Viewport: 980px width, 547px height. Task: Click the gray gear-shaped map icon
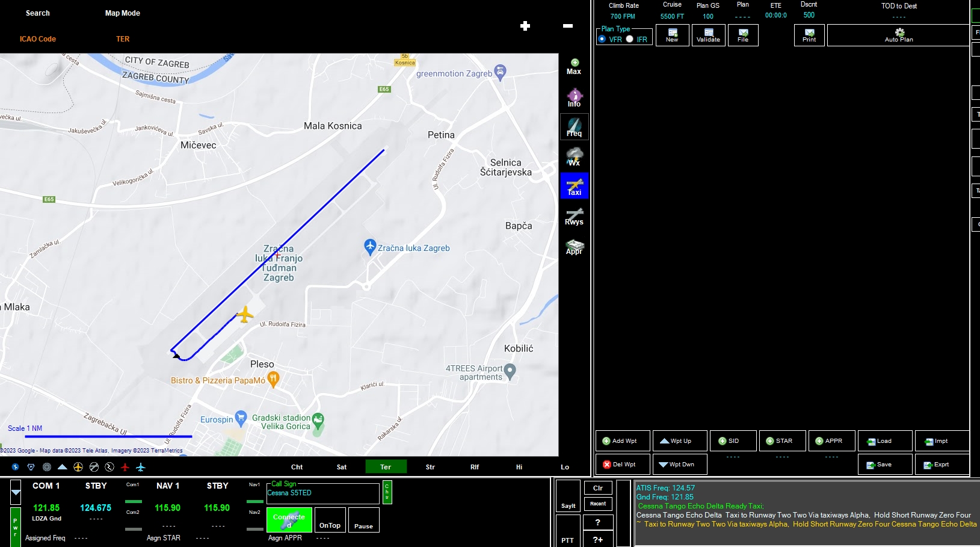(47, 467)
